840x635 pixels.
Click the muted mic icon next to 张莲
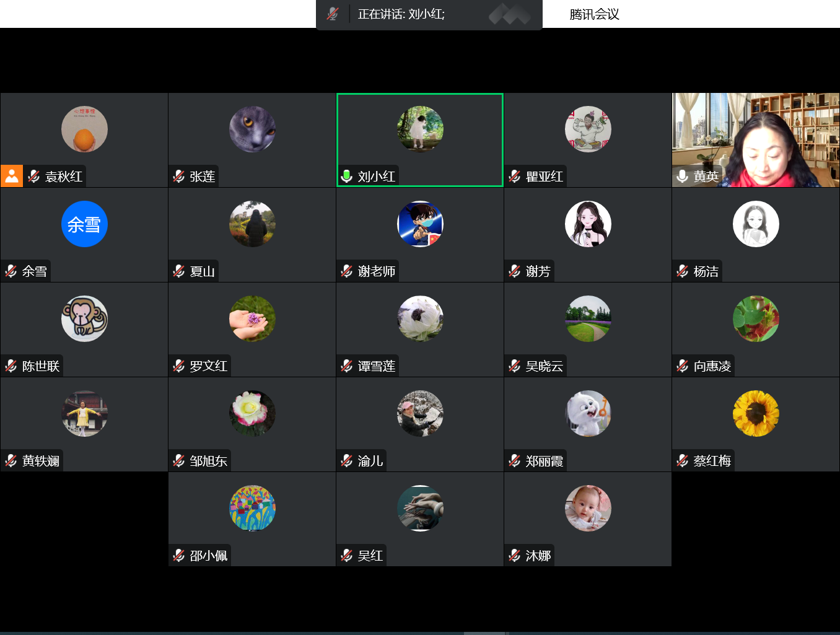(x=179, y=177)
